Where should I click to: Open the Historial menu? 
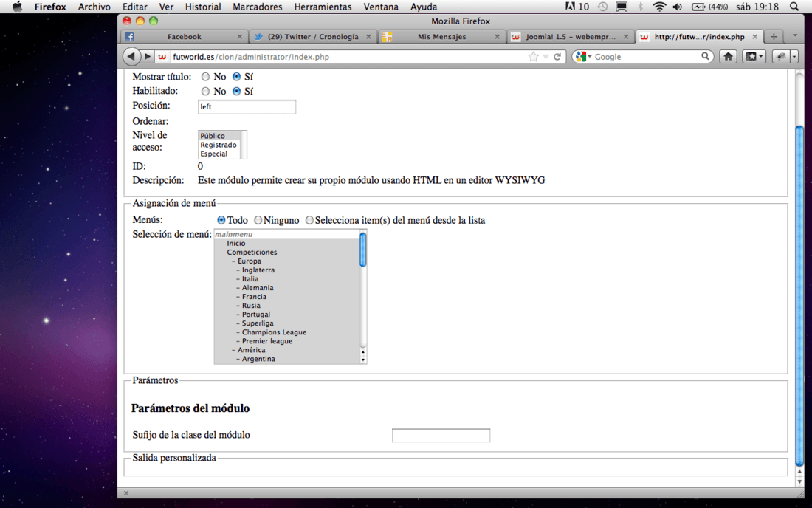[x=203, y=7]
